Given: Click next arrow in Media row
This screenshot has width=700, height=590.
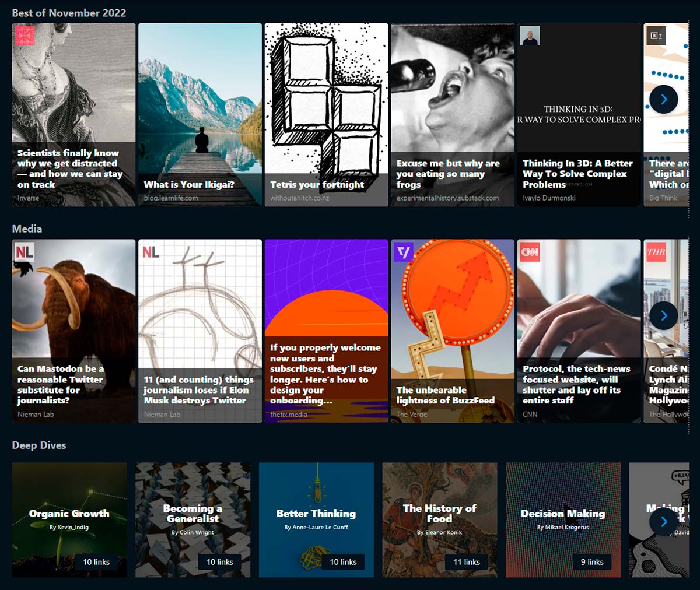Looking at the screenshot, I should (x=663, y=316).
